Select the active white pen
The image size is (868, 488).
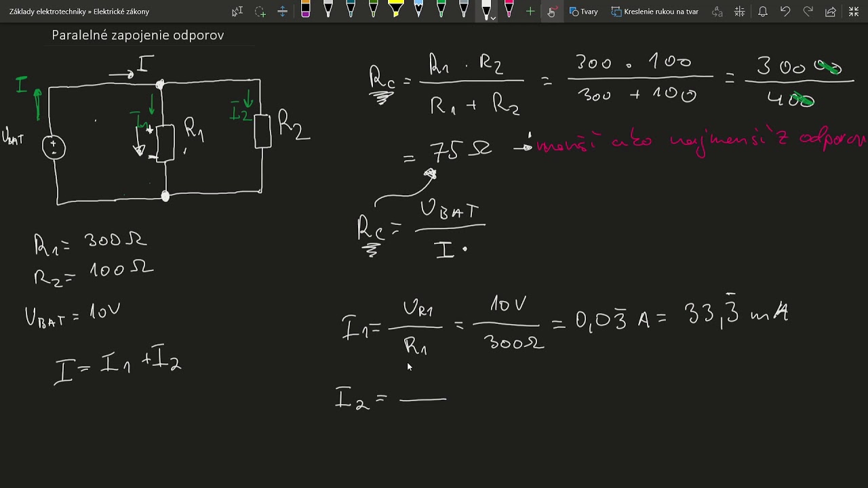tap(486, 9)
